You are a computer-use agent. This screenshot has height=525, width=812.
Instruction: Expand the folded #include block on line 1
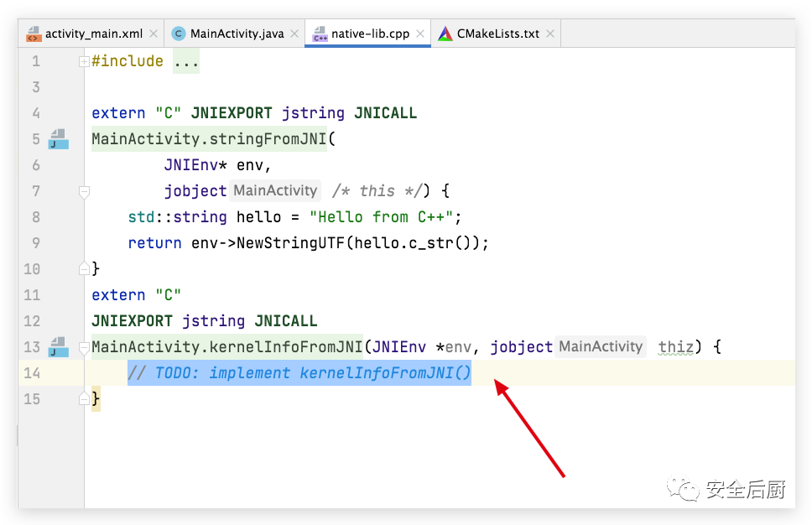pos(83,61)
